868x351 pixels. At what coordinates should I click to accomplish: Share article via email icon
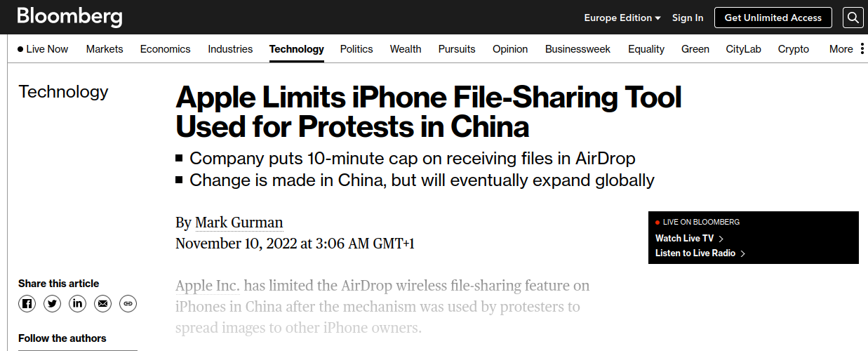102,304
